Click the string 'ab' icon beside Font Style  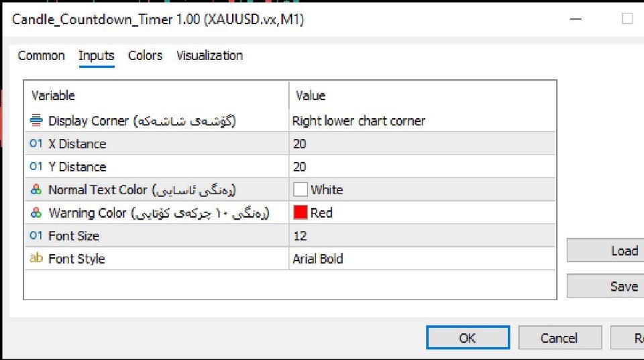(36, 259)
